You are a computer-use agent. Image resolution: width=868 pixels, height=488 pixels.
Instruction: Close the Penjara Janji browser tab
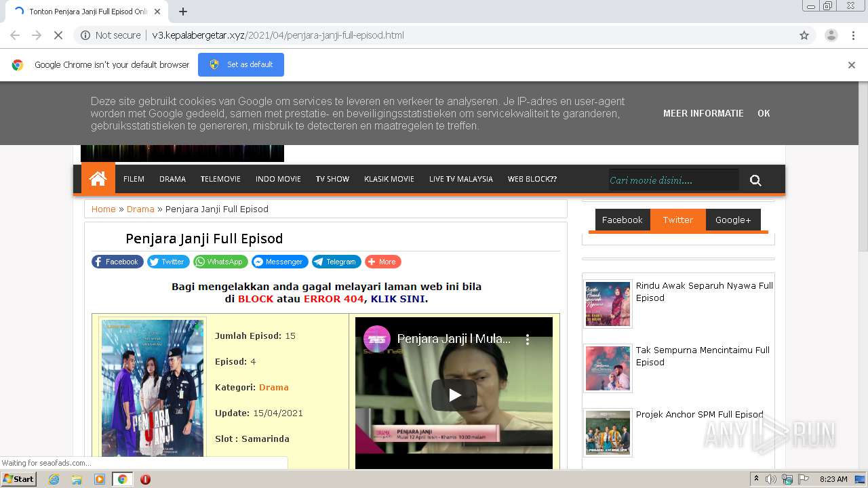(157, 12)
